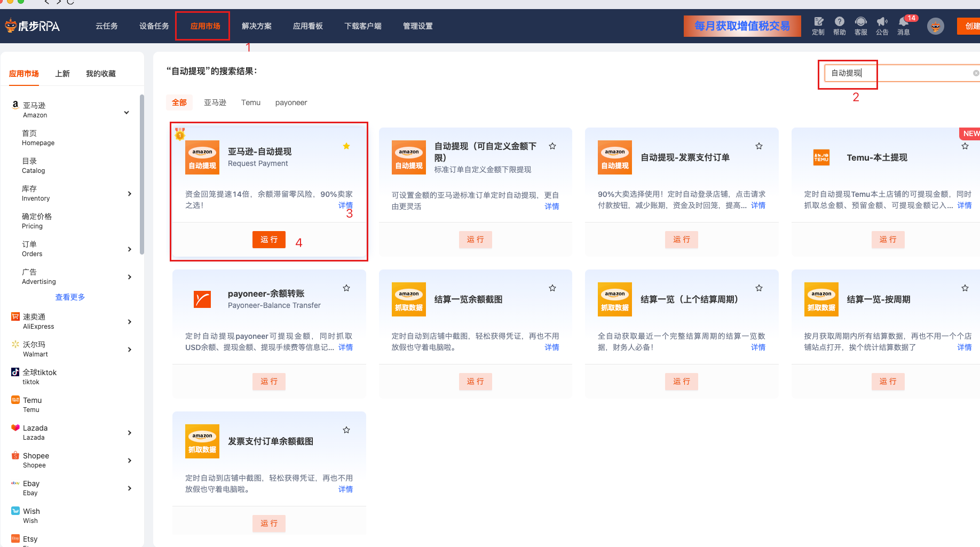Open the user avatar profile
This screenshot has width=980, height=547.
pos(935,26)
